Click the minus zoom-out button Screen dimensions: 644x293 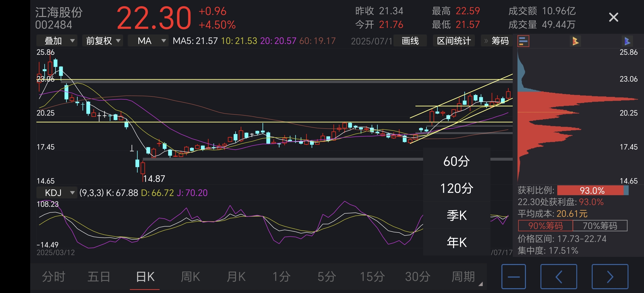tap(513, 276)
